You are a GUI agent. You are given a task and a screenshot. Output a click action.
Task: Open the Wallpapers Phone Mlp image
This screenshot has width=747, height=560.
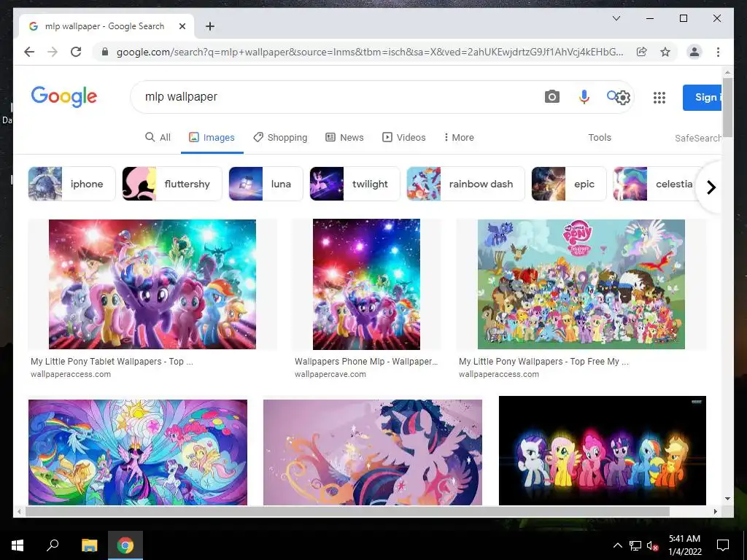(366, 284)
